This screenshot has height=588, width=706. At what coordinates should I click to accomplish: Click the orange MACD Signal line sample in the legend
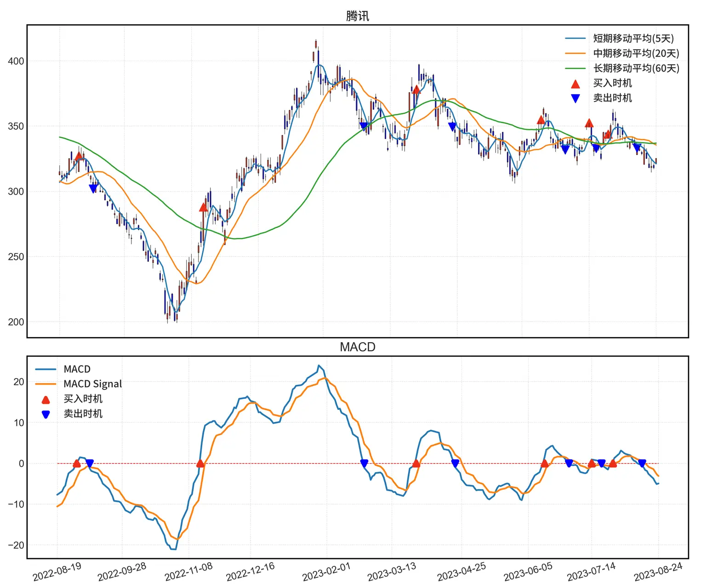click(46, 384)
